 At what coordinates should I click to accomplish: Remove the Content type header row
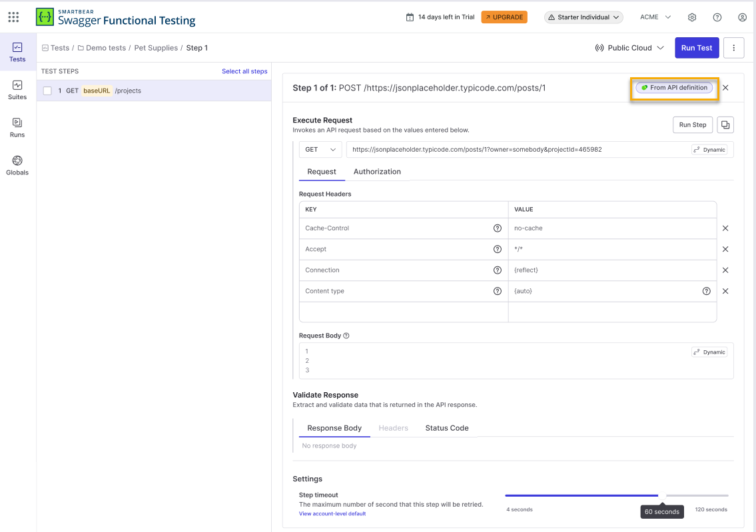725,291
